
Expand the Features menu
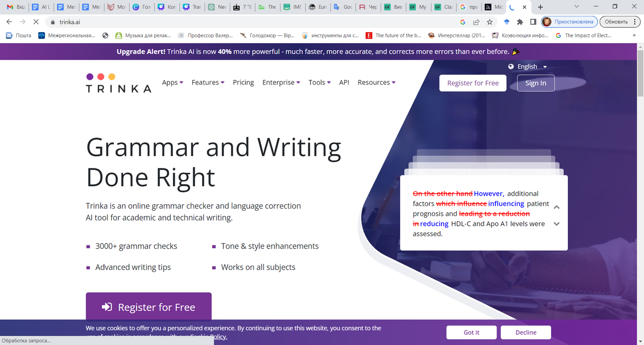208,82
